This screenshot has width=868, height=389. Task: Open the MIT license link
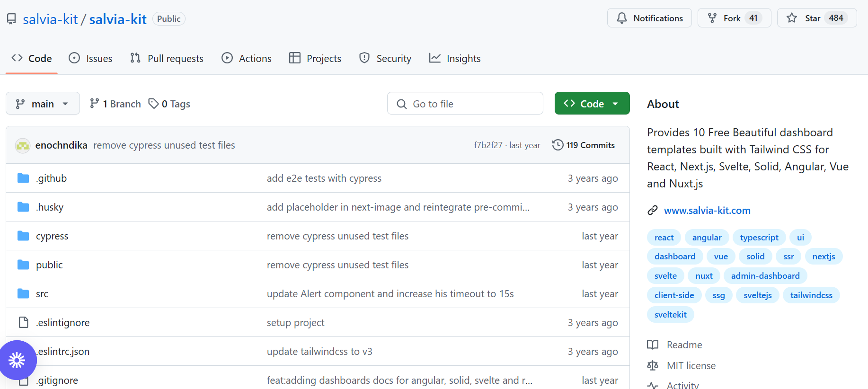click(x=691, y=366)
